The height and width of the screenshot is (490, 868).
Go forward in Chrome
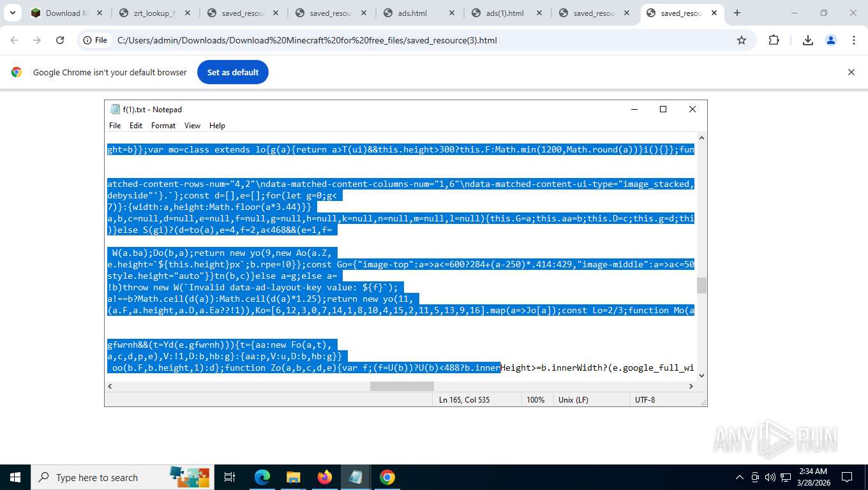(37, 40)
